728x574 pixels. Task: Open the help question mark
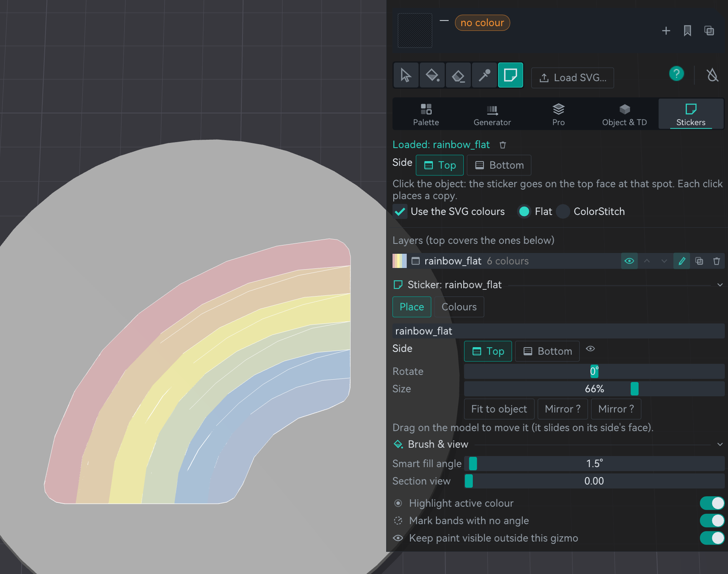coord(677,74)
